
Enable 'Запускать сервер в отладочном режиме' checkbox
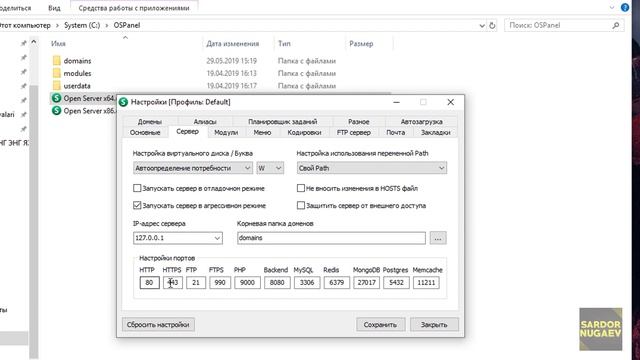point(137,188)
